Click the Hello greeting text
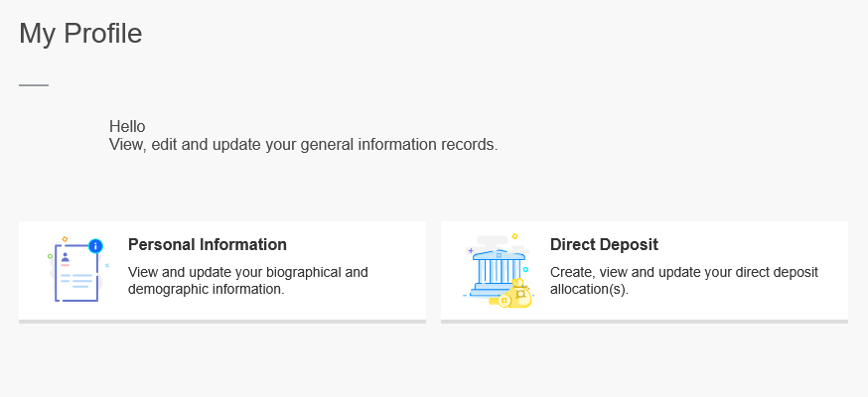Image resolution: width=868 pixels, height=397 pixels. (127, 127)
